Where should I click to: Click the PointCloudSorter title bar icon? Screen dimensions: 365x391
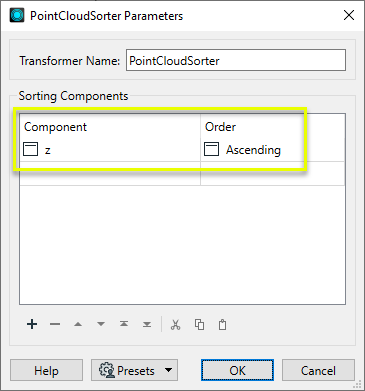tap(17, 15)
